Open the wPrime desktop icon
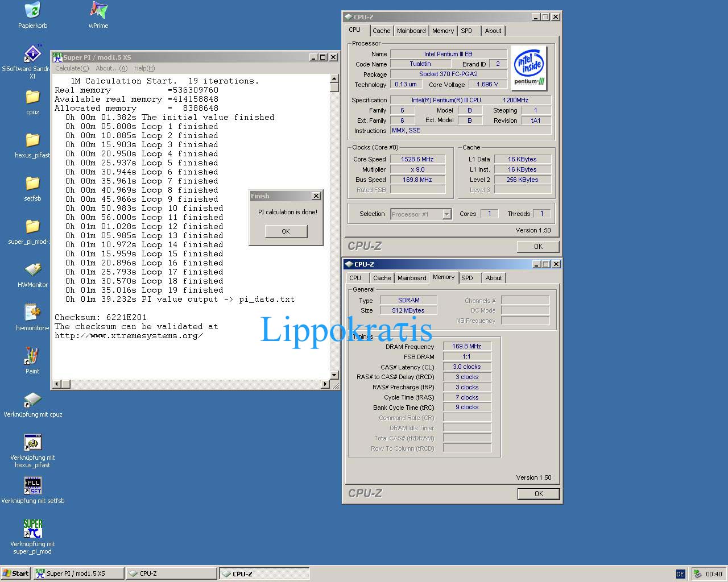 (98, 10)
